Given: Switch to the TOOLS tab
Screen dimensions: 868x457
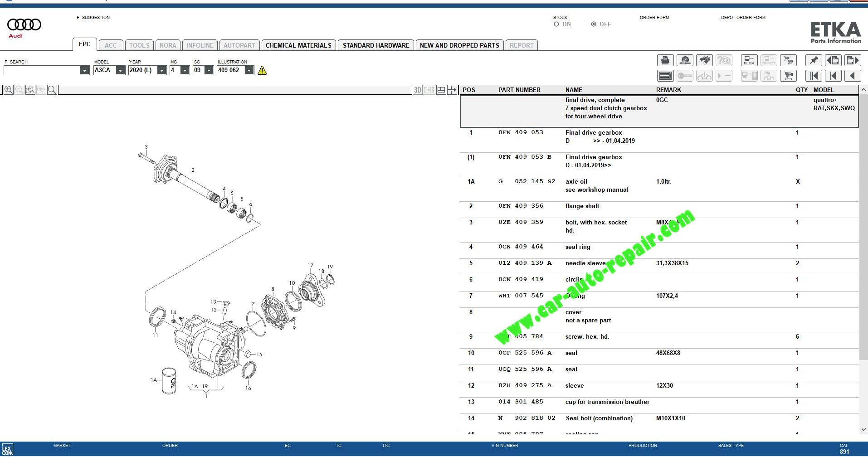Looking at the screenshot, I should click(139, 45).
